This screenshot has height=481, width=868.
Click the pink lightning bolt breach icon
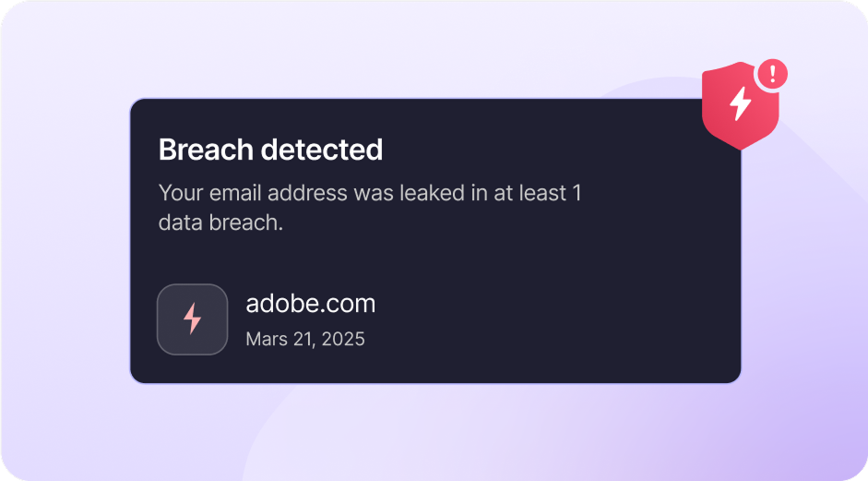192,319
